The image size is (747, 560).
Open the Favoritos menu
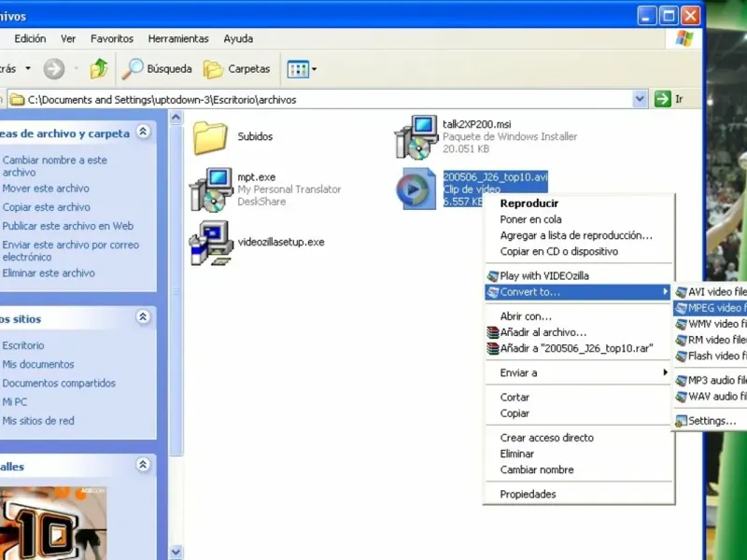click(x=112, y=39)
